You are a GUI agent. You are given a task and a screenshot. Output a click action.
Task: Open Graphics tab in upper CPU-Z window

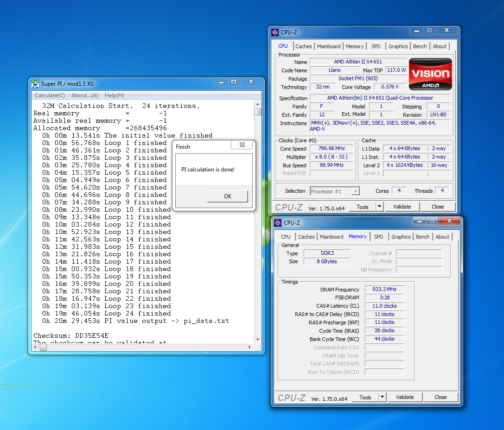click(x=398, y=46)
